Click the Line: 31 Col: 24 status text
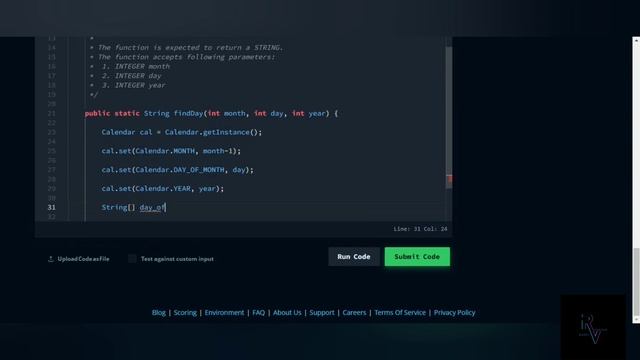The height and width of the screenshot is (360, 640). (x=420, y=229)
